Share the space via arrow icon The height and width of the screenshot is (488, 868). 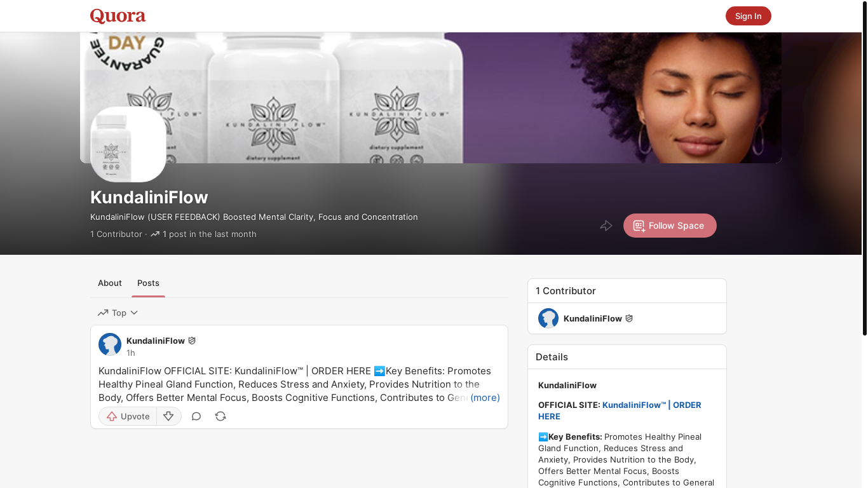[606, 226]
